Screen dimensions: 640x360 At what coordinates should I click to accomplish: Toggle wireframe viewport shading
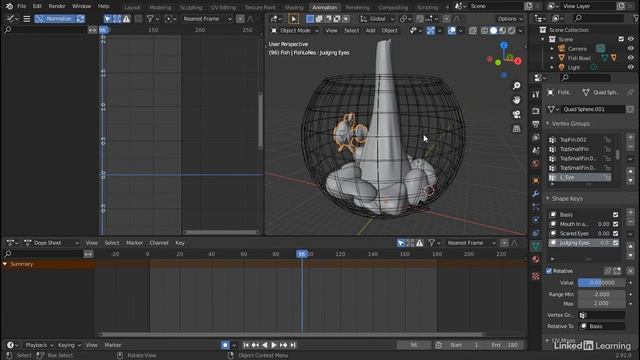pos(484,31)
